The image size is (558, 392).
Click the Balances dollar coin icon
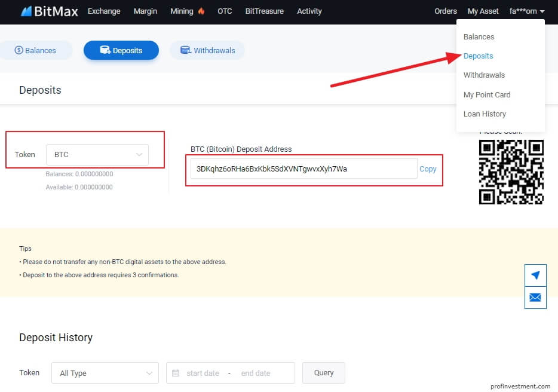[19, 50]
